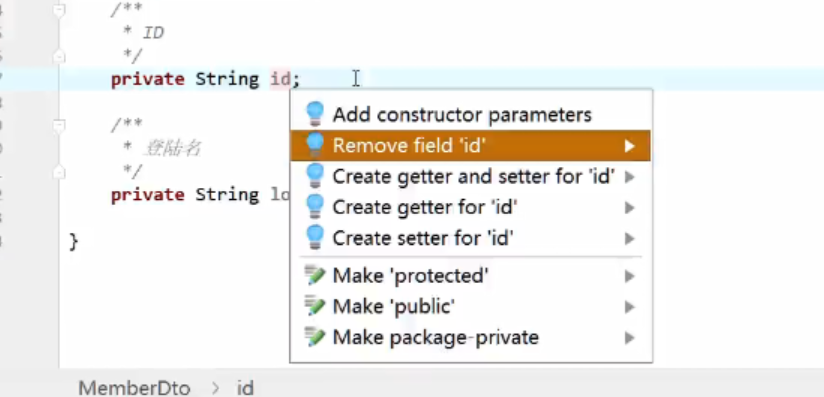Screen dimensions: 824x397
Task: Expand submenu arrow for Make 'public'
Action: point(630,307)
